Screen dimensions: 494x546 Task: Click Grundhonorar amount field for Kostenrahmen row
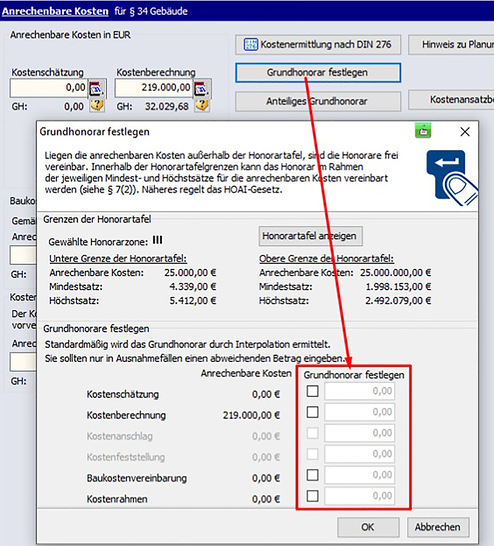point(360,496)
